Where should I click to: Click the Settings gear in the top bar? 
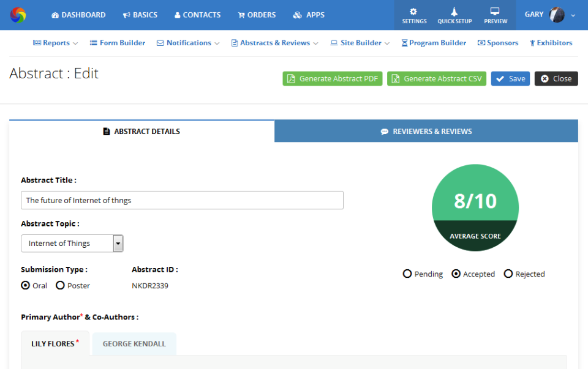point(413,15)
